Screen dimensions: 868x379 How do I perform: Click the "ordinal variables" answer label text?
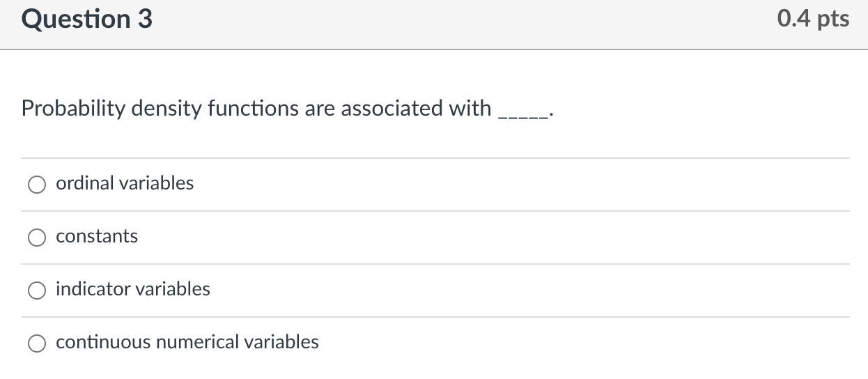point(125,183)
